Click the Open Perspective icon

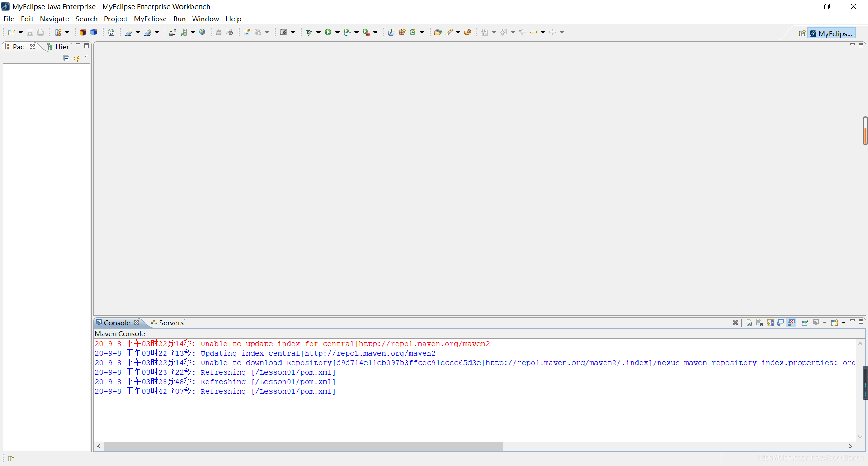802,33
